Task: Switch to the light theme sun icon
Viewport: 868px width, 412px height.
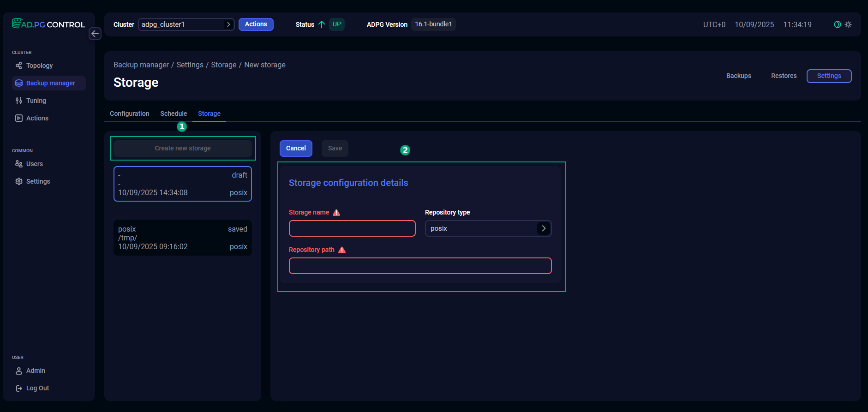Action: (x=848, y=24)
